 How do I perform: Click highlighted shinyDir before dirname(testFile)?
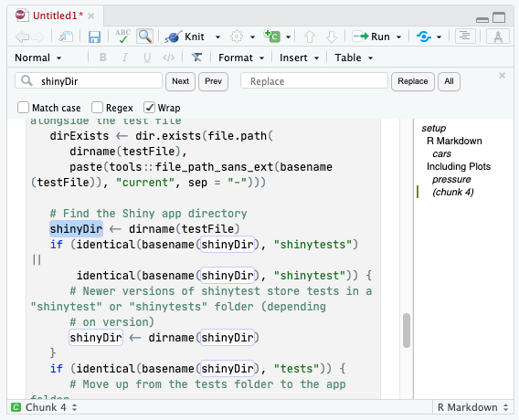(76, 229)
